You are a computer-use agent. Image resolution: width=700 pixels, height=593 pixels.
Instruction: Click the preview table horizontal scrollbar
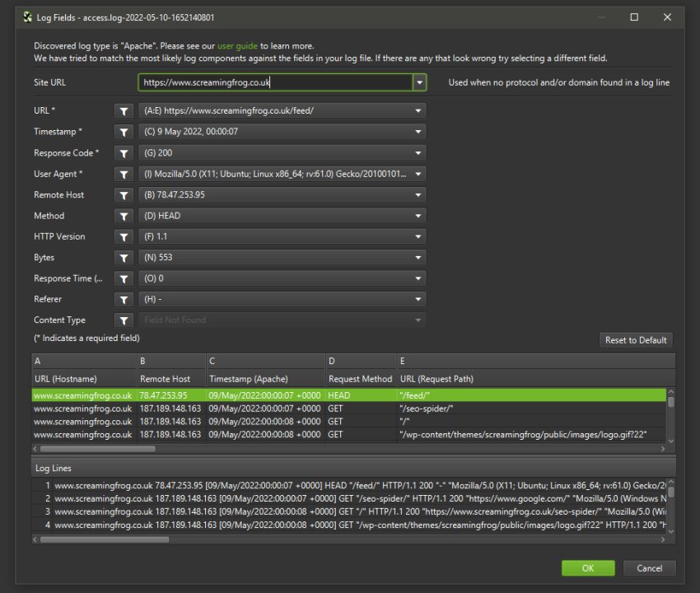tap(98, 449)
